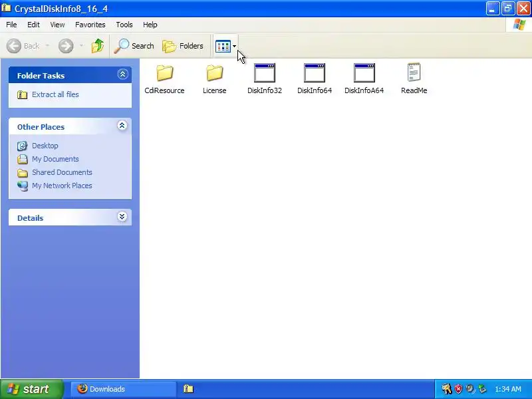532x399 pixels.
Task: Click the Folder Tasks header text
Action: coord(41,76)
